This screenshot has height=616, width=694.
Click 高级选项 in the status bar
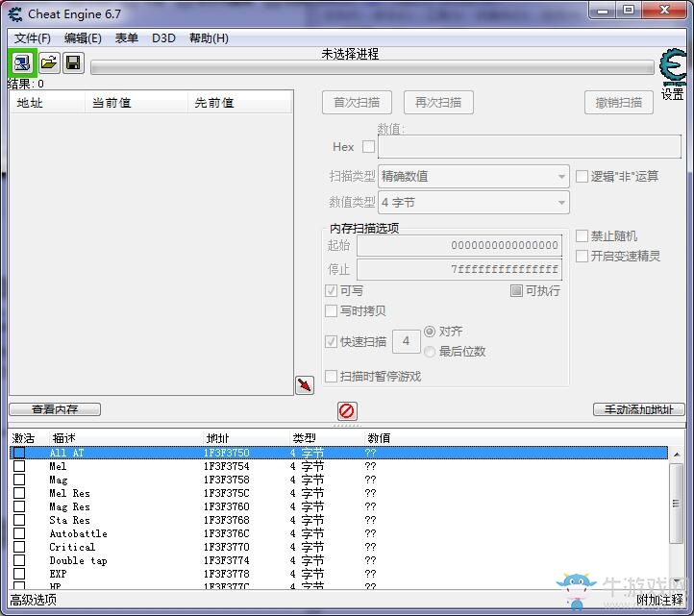[x=34, y=600]
